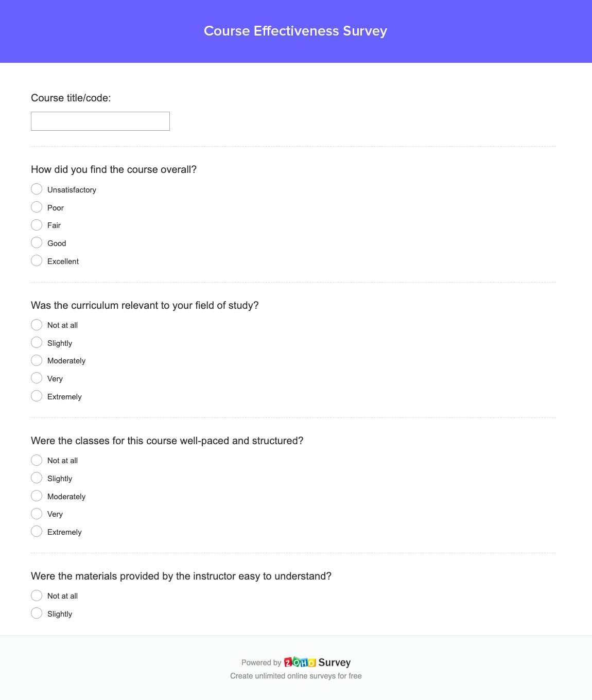Choose Fair for course overall rating
Screen dimensions: 592x700
tap(37, 225)
